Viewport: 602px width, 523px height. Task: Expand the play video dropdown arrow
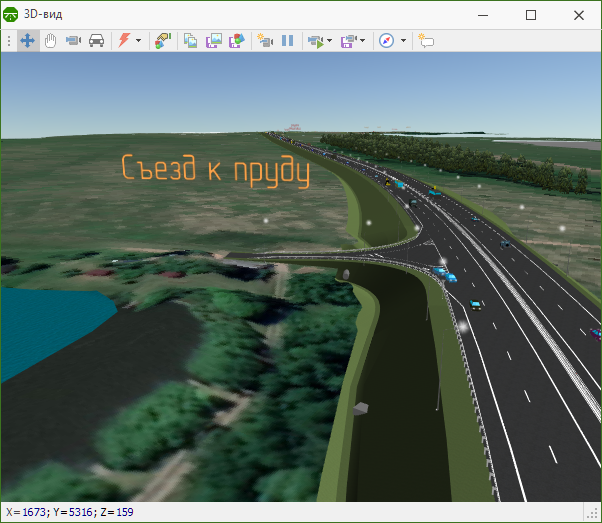click(329, 41)
